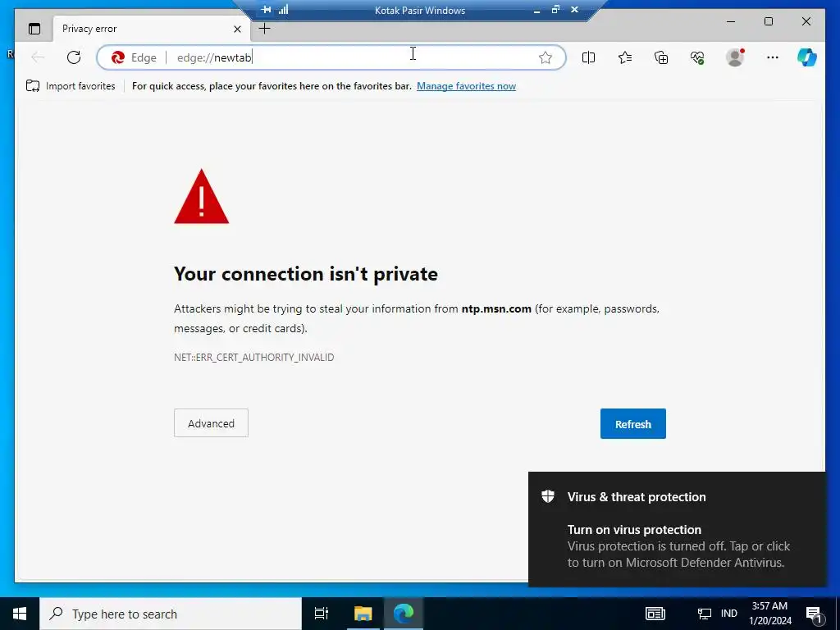840x630 pixels.
Task: Reload page using toolbar refresh icon
Action: click(74, 57)
